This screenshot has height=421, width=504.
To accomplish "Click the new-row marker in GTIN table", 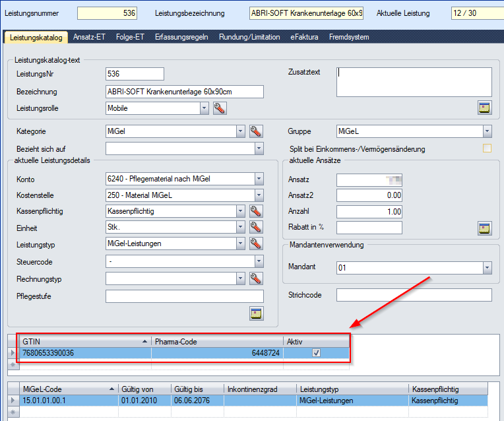I will [13, 365].
